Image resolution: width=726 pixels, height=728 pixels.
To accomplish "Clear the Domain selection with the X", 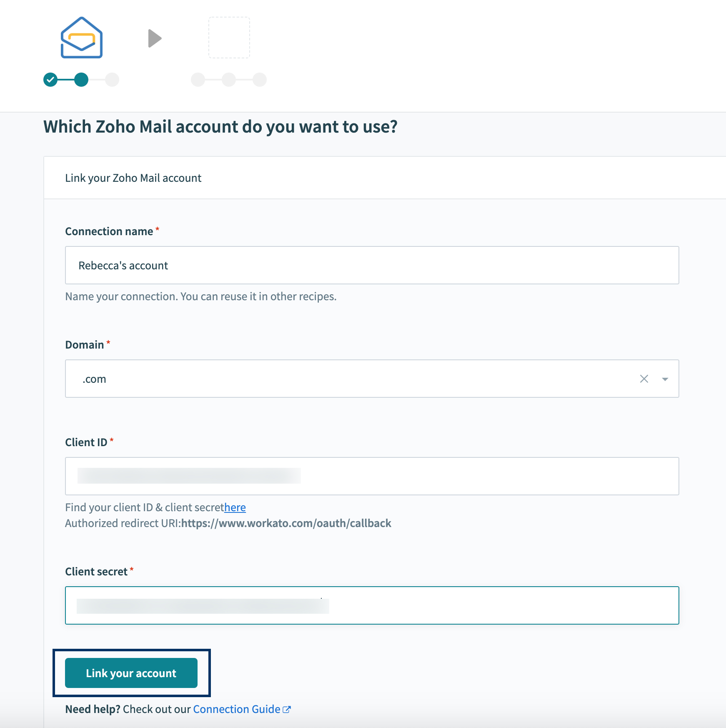I will click(644, 379).
